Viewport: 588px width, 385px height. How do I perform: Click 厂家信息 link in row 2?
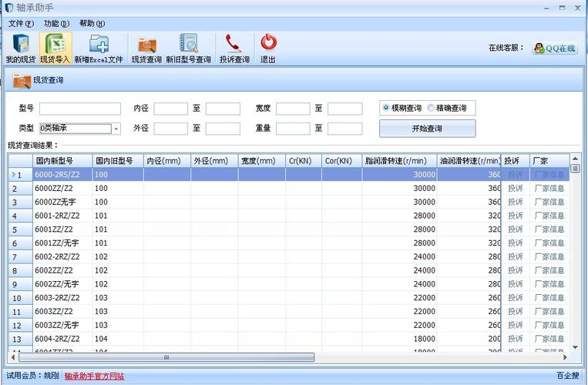coord(549,189)
